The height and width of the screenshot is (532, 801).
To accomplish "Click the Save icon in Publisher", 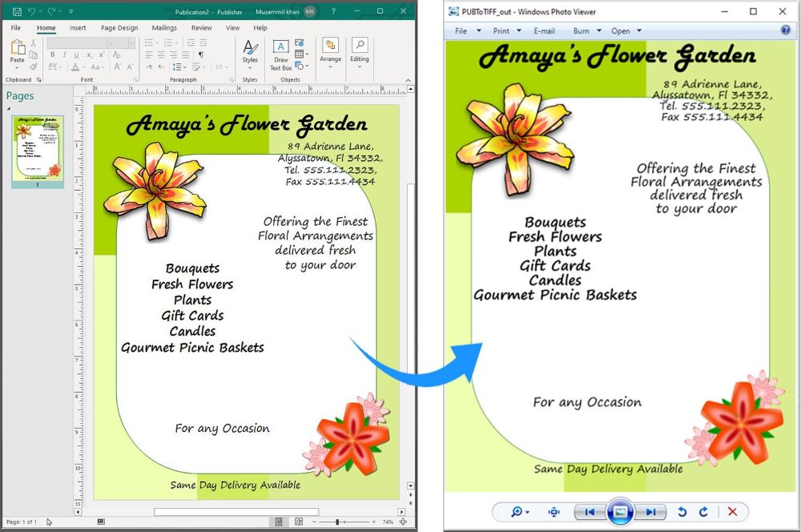I will [17, 11].
